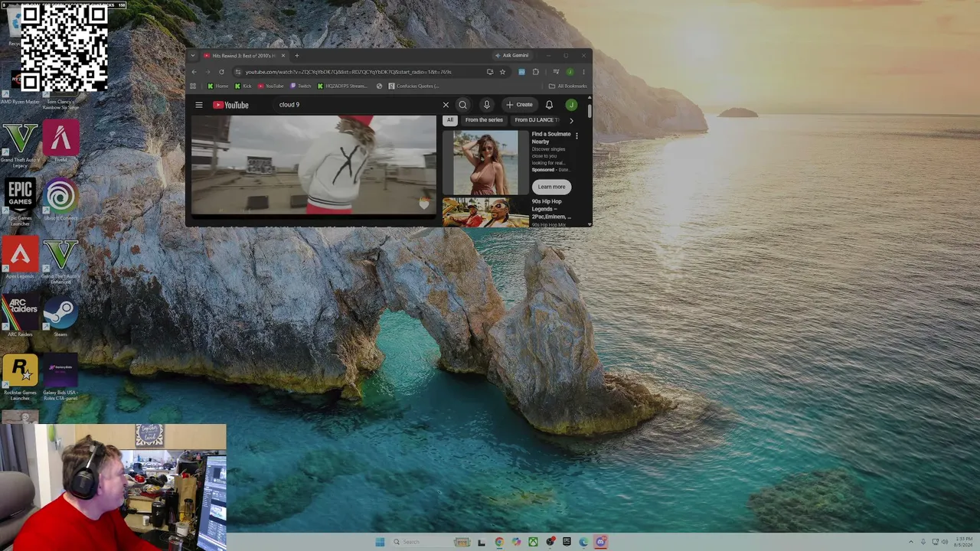Open the YouTube Create button

pos(519,105)
